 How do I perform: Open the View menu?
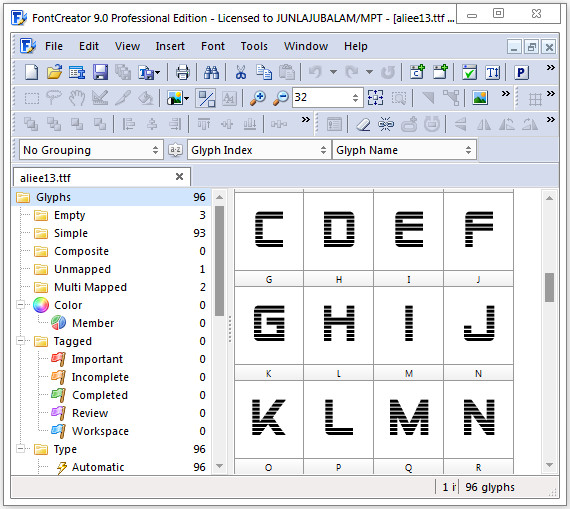click(x=127, y=46)
